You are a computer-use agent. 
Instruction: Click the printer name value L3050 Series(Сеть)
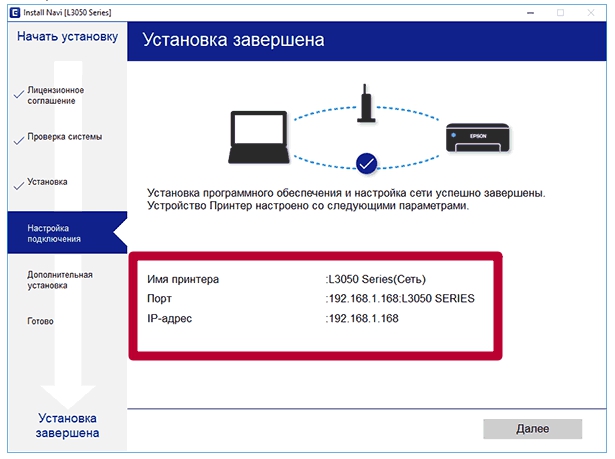tap(376, 279)
